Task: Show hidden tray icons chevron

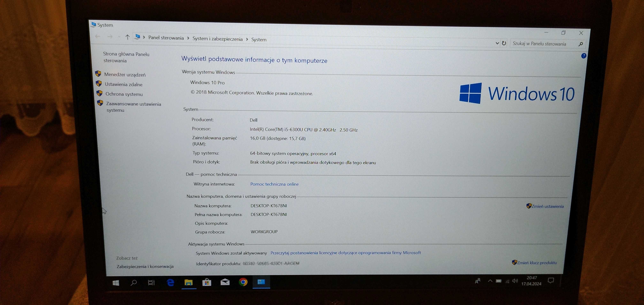Action: tap(490, 281)
